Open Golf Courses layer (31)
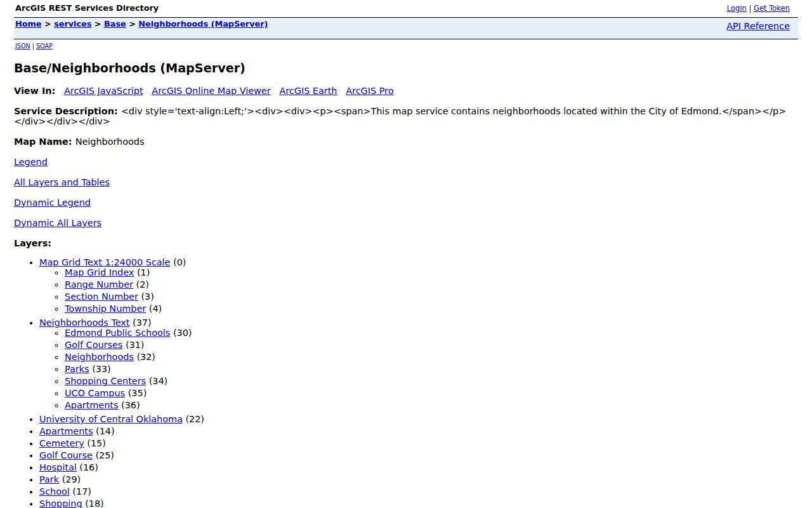The image size is (812, 508). tap(94, 345)
